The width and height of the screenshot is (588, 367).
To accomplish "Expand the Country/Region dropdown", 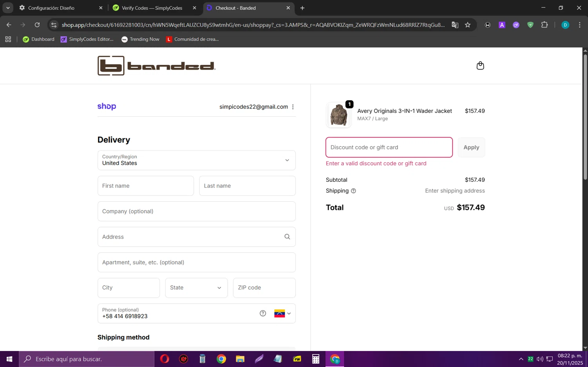I will click(196, 160).
